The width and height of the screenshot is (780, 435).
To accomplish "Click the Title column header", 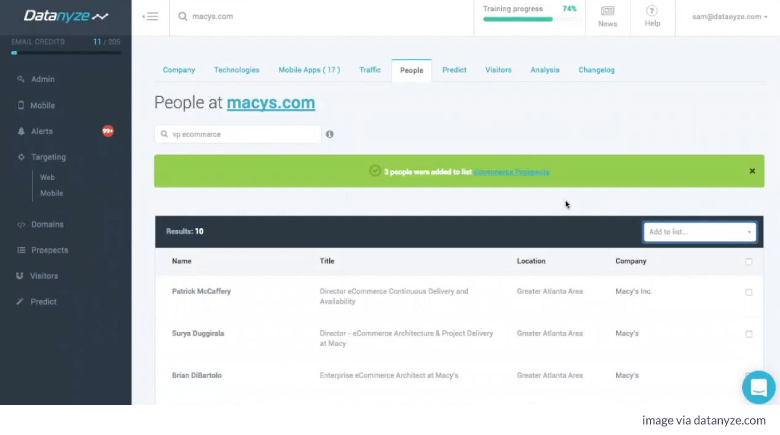I will point(327,261).
